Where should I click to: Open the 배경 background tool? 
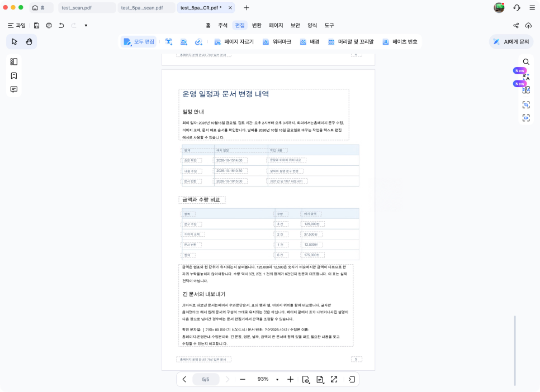[310, 42]
